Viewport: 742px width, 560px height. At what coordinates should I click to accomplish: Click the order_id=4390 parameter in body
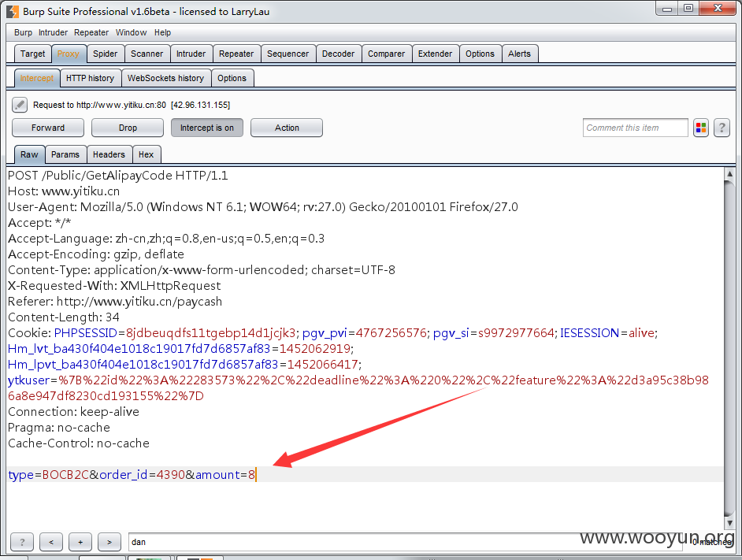[142, 475]
